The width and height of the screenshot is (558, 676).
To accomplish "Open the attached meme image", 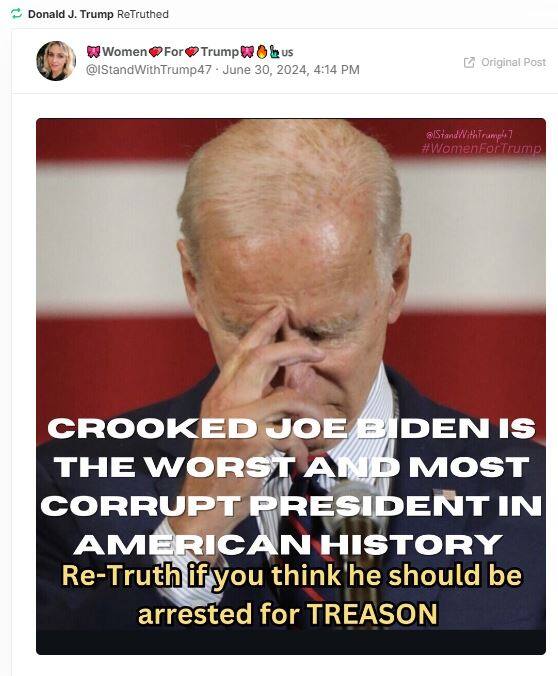I will 291,386.
